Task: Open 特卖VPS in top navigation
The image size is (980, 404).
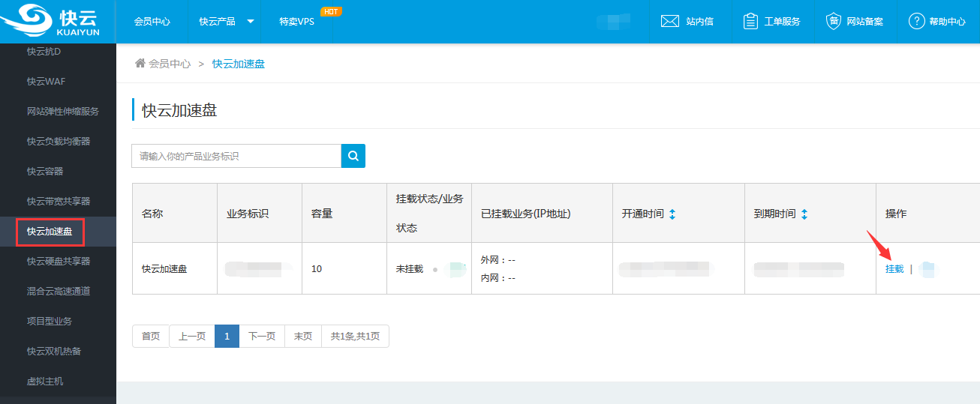Action: pyautogui.click(x=296, y=22)
